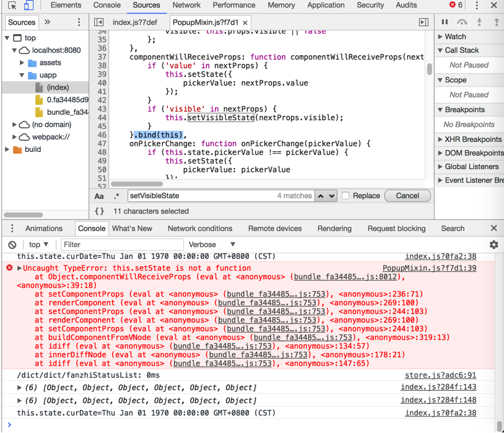This screenshot has width=504, height=433.
Task: Collapse the localhost:8080 domain node
Action: pyautogui.click(x=14, y=50)
